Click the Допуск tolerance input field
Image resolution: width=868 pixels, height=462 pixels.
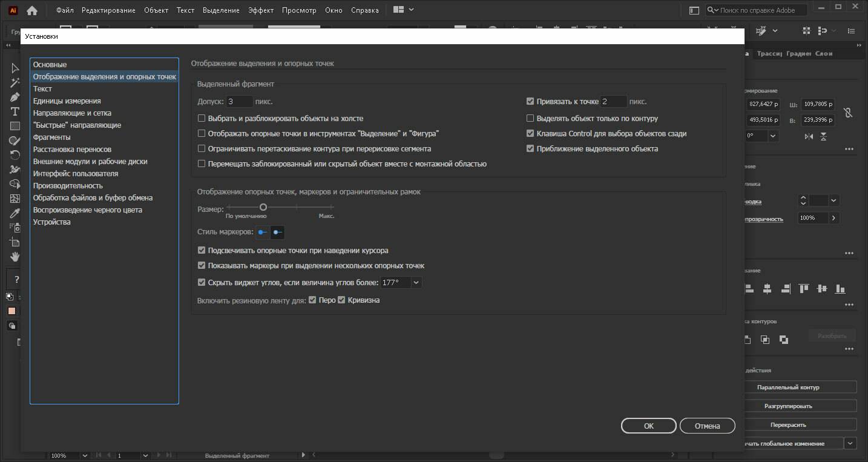[240, 102]
